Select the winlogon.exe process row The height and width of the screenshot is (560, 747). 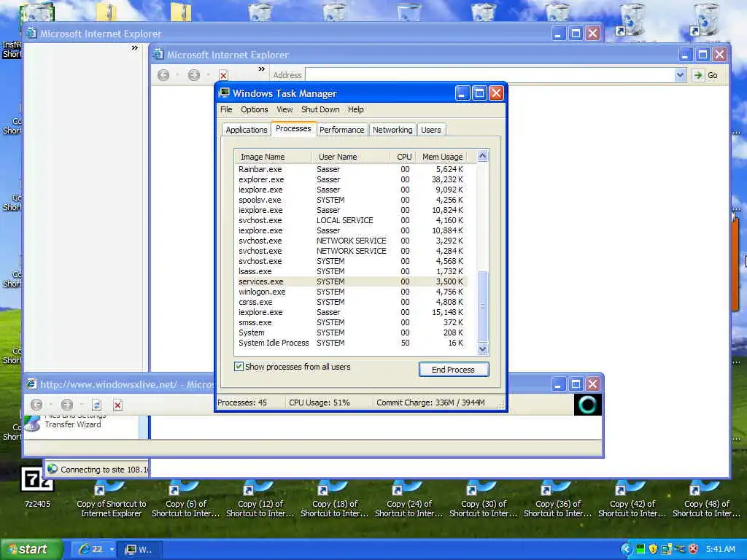(351, 292)
